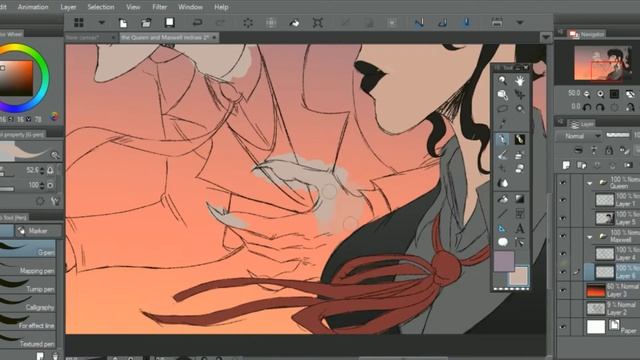Select the Pen tool in the tool palette
Image resolution: width=640 pixels, height=360 pixels.
coord(502,140)
